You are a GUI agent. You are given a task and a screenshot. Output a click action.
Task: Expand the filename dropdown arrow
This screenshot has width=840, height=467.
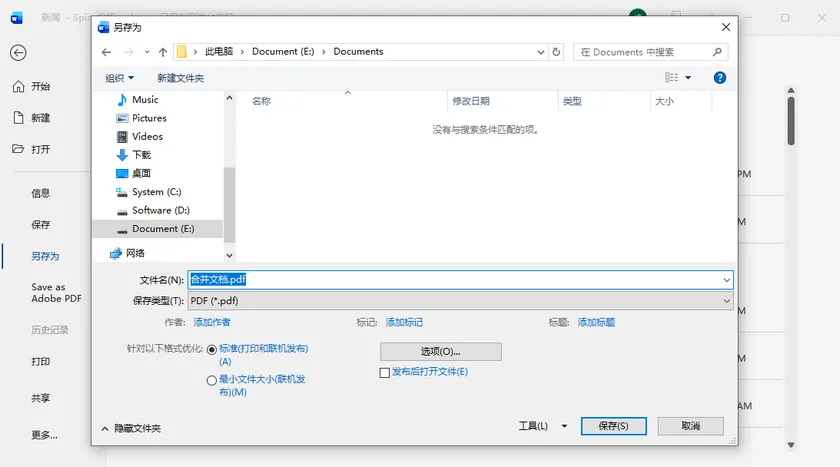tap(726, 280)
